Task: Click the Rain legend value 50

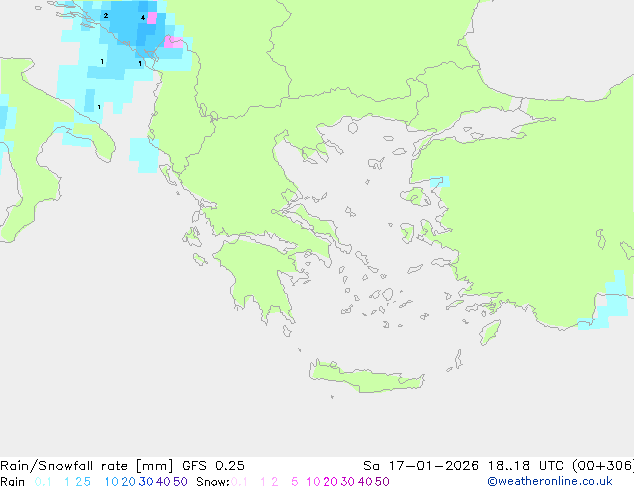Action: pyautogui.click(x=180, y=482)
